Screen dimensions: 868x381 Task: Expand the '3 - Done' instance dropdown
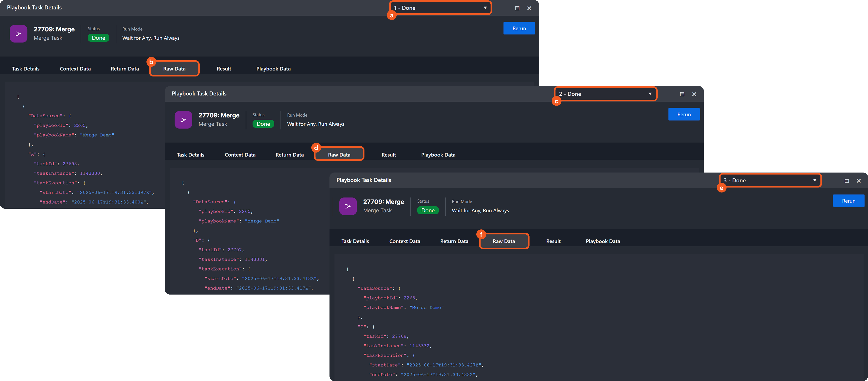coord(770,180)
